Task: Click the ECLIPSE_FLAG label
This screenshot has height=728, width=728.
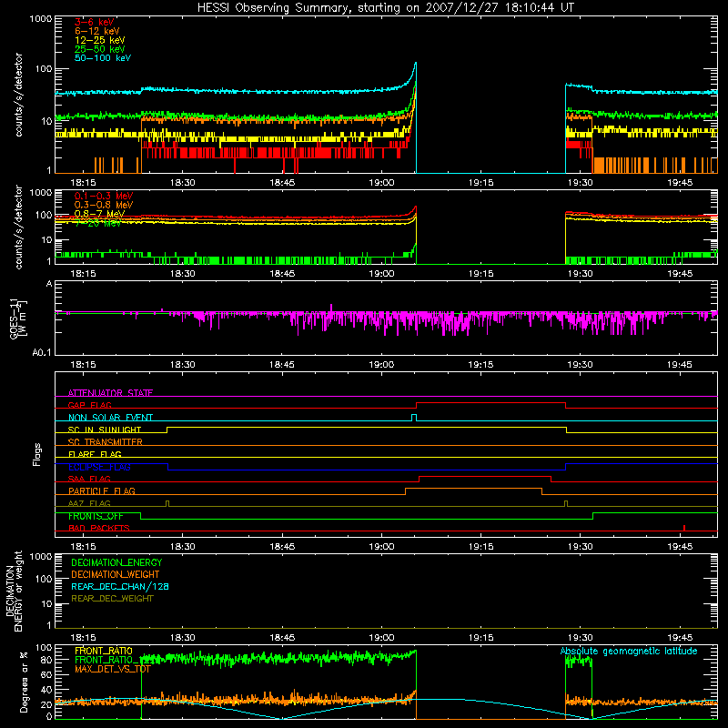Action: click(99, 467)
